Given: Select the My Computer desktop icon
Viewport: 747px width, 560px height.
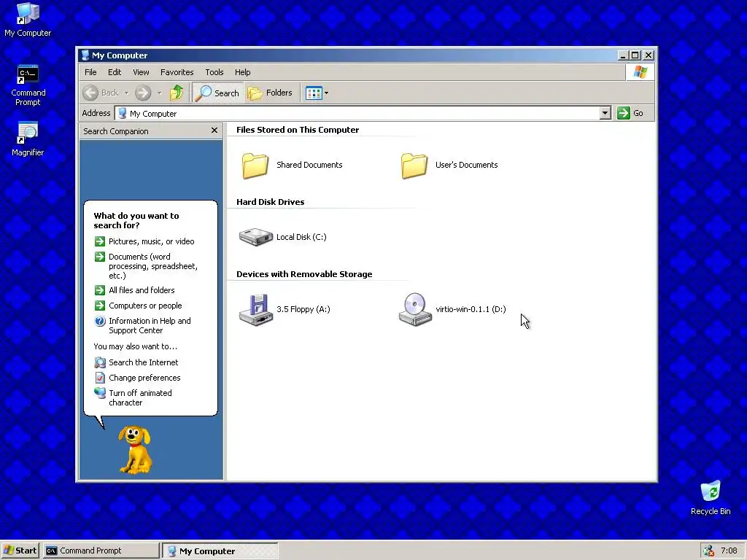Looking at the screenshot, I should [x=28, y=20].
